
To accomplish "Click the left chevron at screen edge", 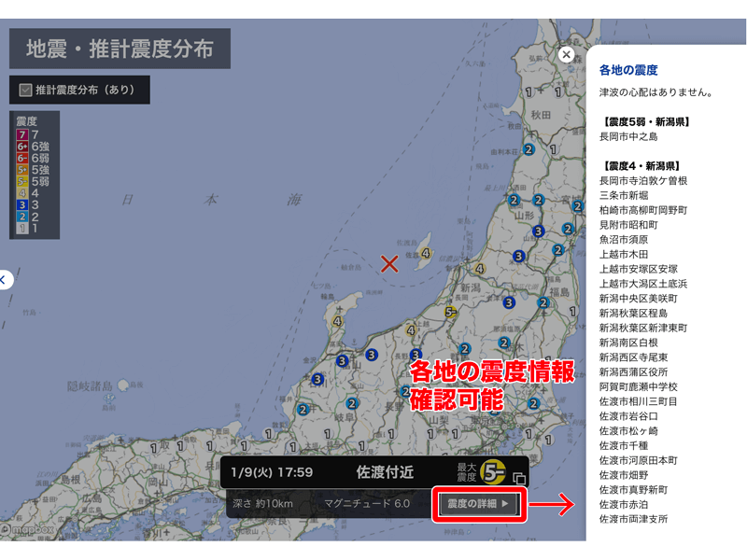I will click(4, 279).
